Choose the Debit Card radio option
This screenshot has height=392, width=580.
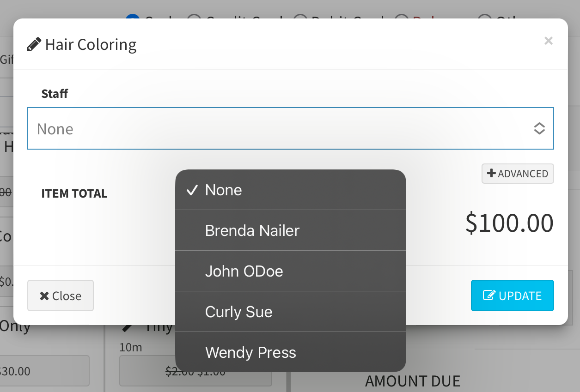[300, 19]
